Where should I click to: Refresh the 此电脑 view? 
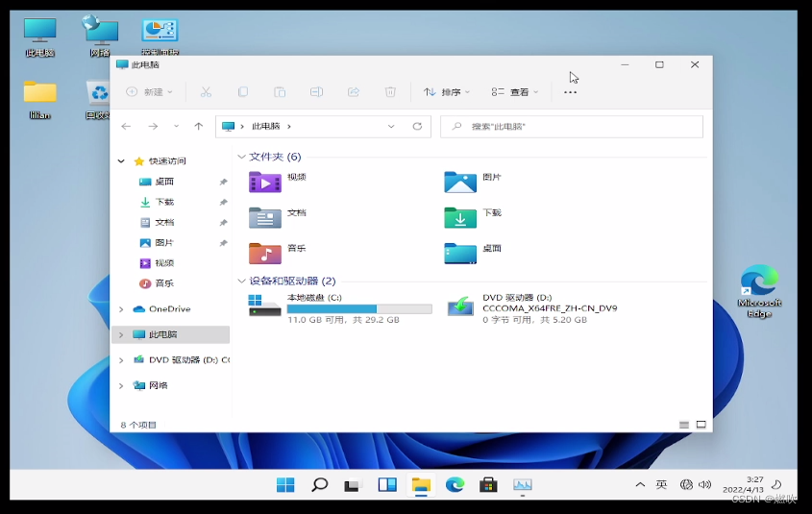tap(417, 126)
